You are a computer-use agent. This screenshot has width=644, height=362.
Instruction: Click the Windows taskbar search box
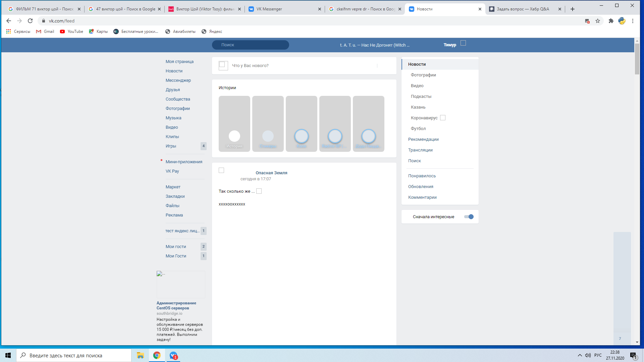74,355
